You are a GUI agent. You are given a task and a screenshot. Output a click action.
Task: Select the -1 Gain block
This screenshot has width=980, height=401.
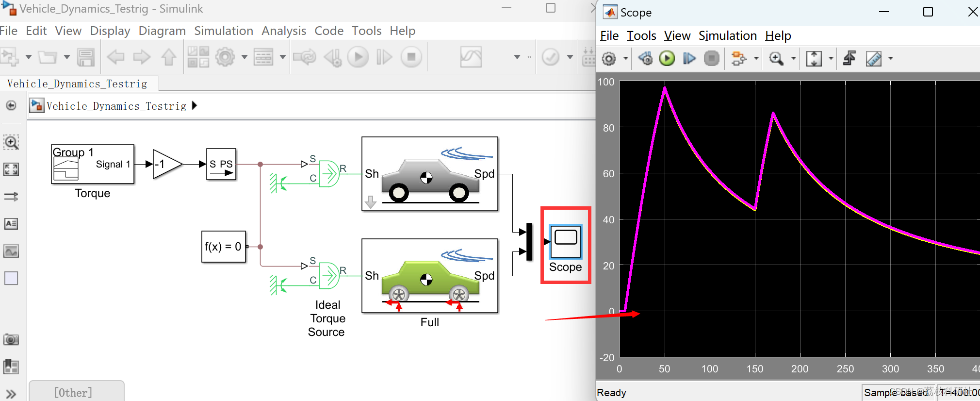(x=167, y=164)
